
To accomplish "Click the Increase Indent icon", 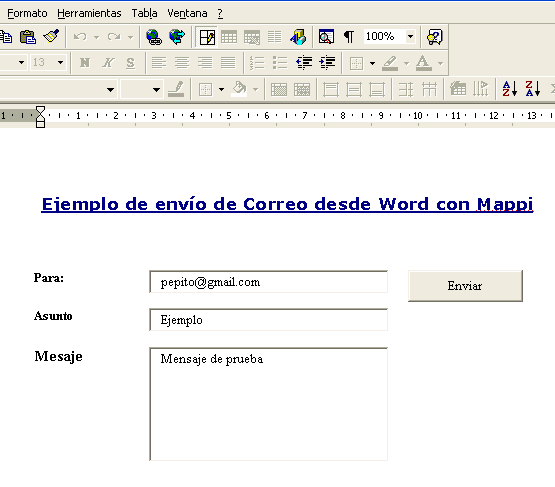I will point(327,63).
